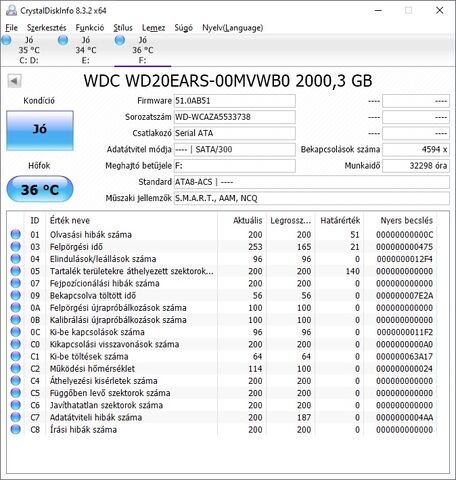Click the blue status dot for attribute C6

click(x=15, y=405)
